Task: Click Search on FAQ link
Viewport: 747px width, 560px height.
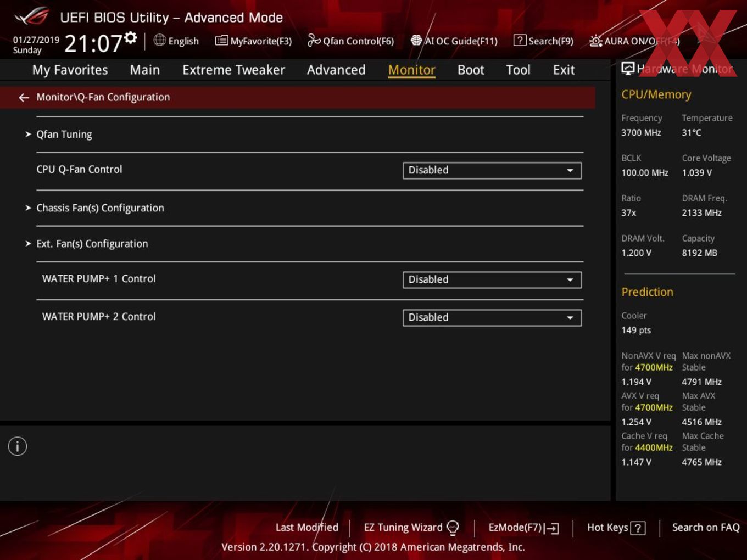Action: click(706, 528)
